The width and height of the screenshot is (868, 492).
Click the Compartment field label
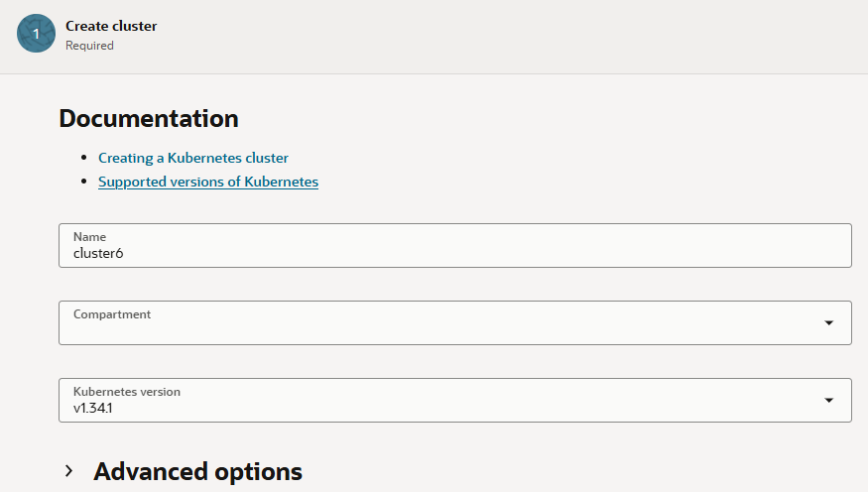112,314
